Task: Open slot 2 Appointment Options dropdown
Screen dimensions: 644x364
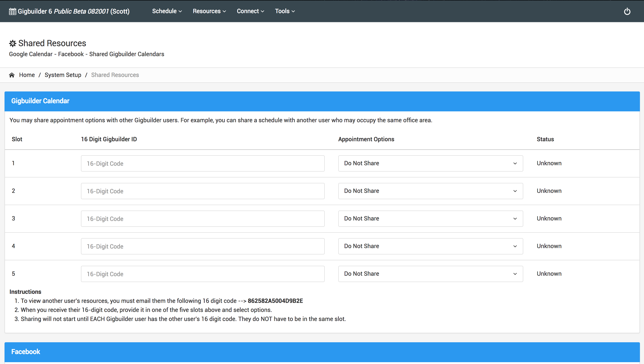Action: [430, 191]
